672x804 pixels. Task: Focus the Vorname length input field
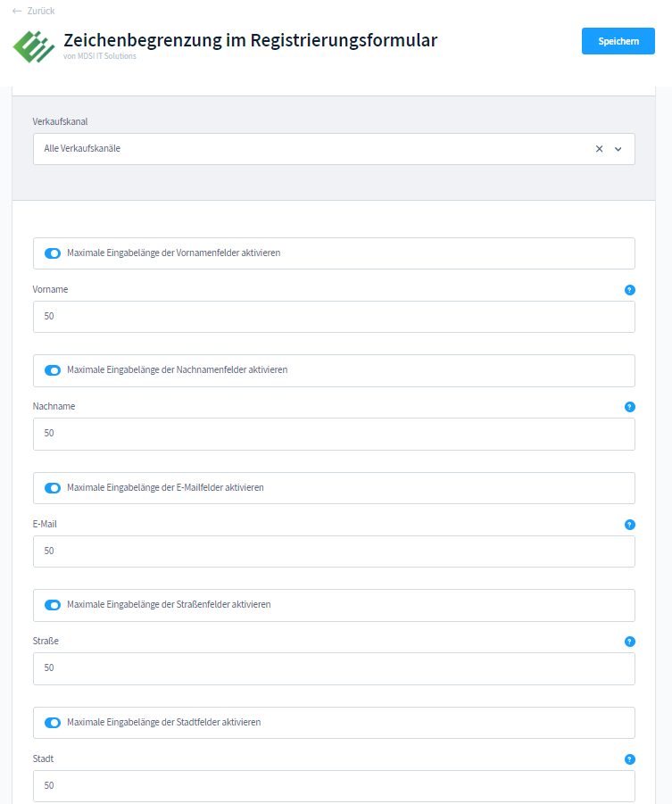(x=334, y=317)
